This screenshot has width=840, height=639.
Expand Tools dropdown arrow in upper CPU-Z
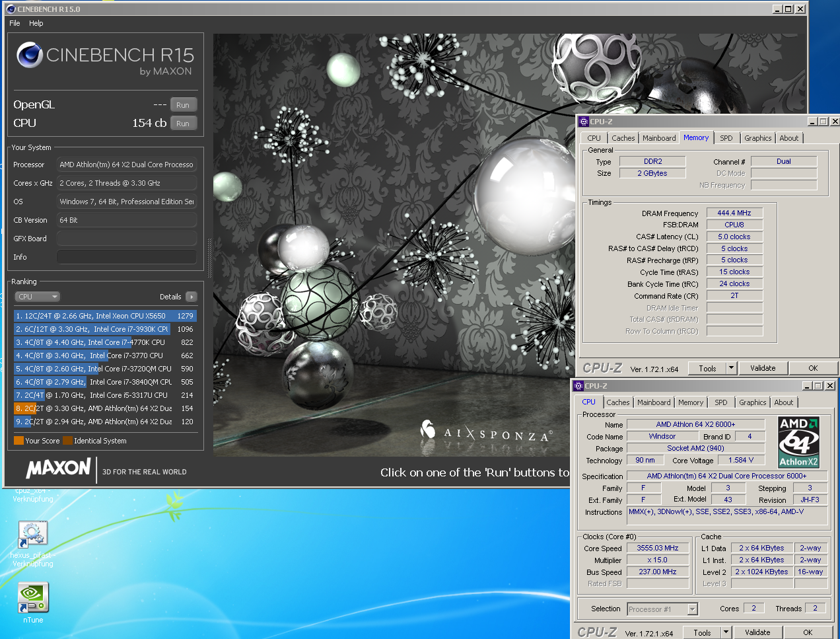point(731,368)
